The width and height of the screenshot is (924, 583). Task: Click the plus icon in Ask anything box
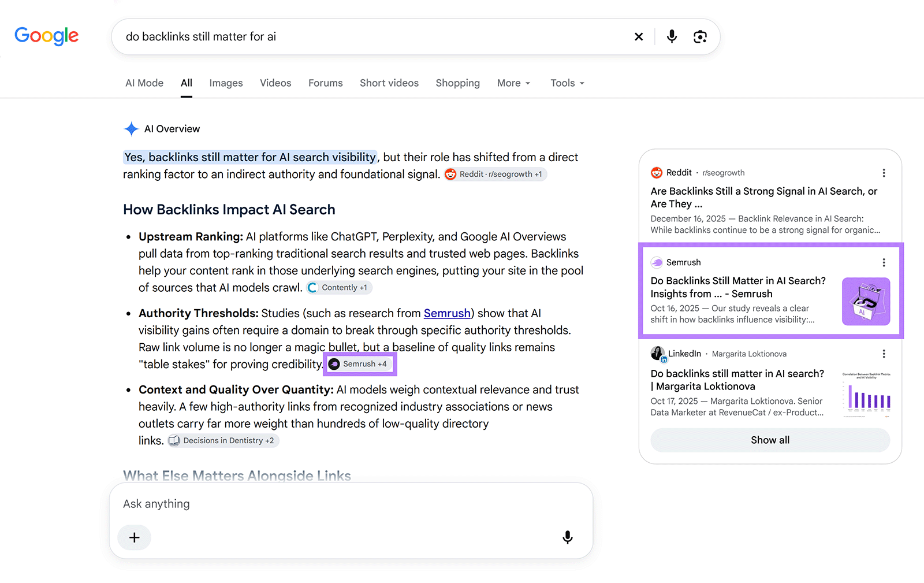pyautogui.click(x=134, y=537)
